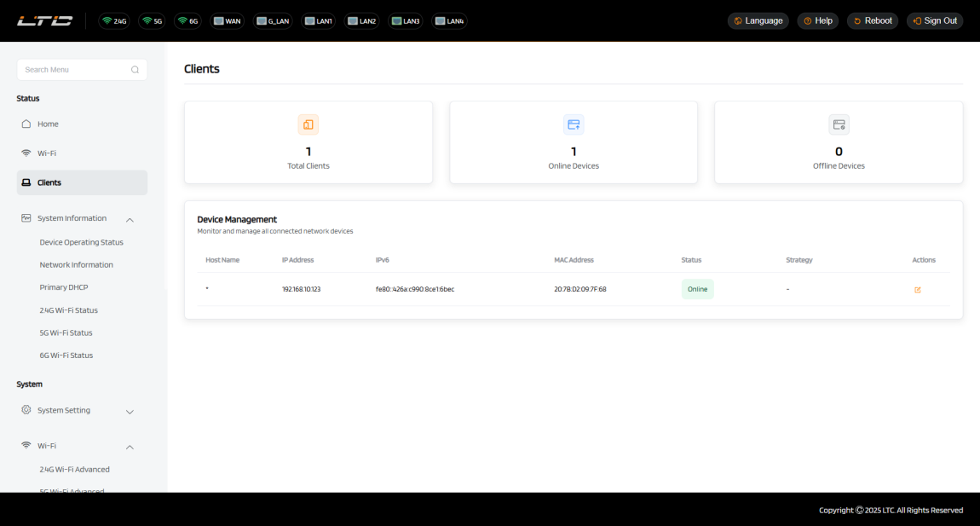Click the edit icon in Actions column
Viewport: 980px width, 526px height.
[x=917, y=290]
